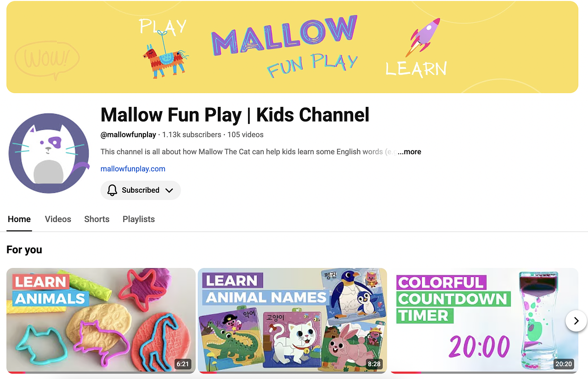Click the Subscribed button label
The height and width of the screenshot is (379, 588).
(x=140, y=190)
